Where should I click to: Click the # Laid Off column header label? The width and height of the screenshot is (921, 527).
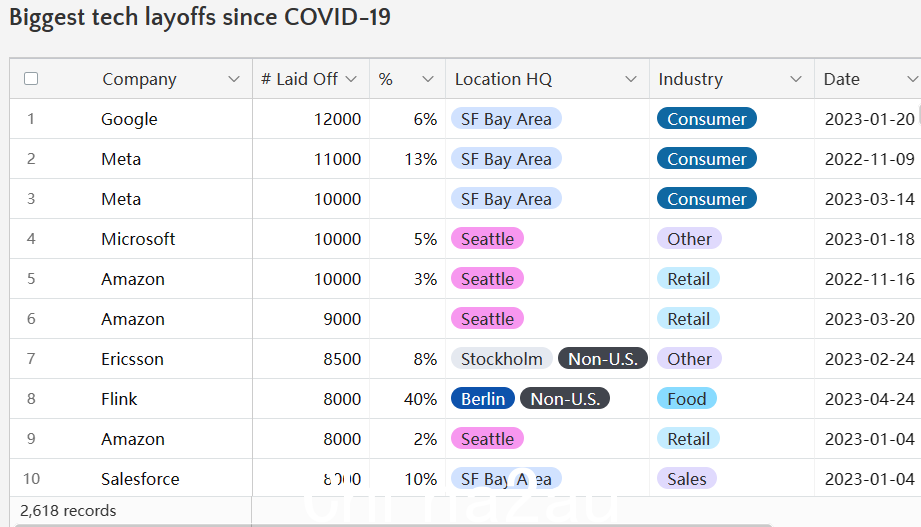tap(299, 79)
